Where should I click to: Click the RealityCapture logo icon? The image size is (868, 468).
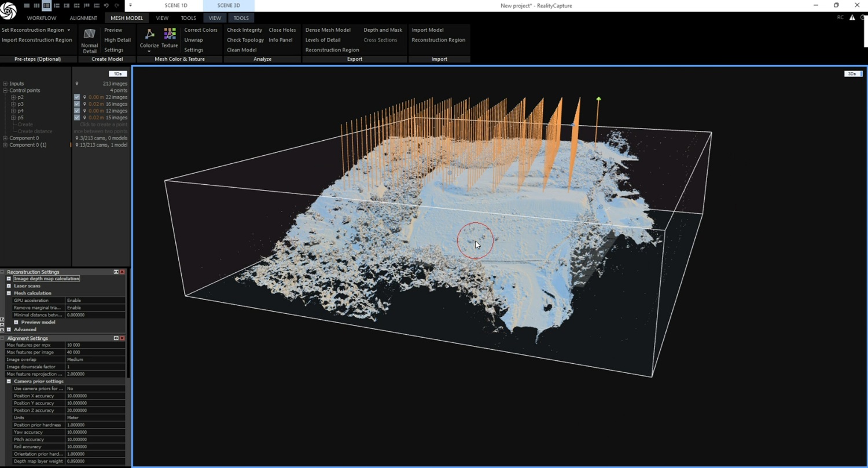9,12
